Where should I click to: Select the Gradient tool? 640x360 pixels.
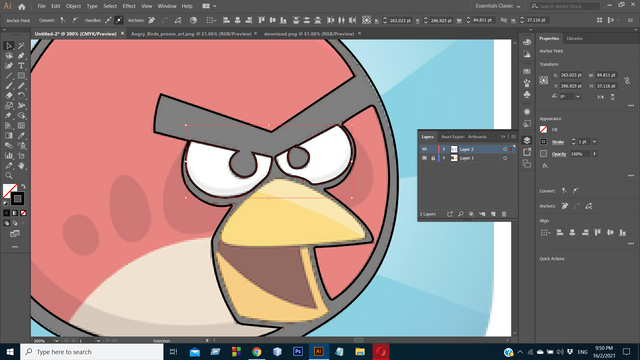point(9,136)
